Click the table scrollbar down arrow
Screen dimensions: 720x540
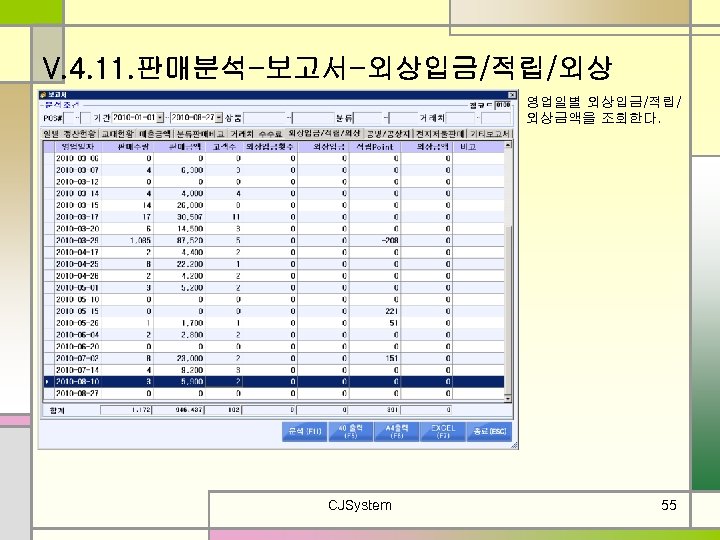[x=508, y=399]
